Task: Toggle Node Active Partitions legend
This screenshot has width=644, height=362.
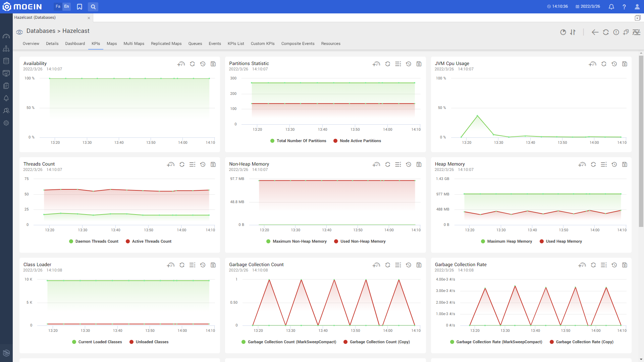Action: pos(357,141)
